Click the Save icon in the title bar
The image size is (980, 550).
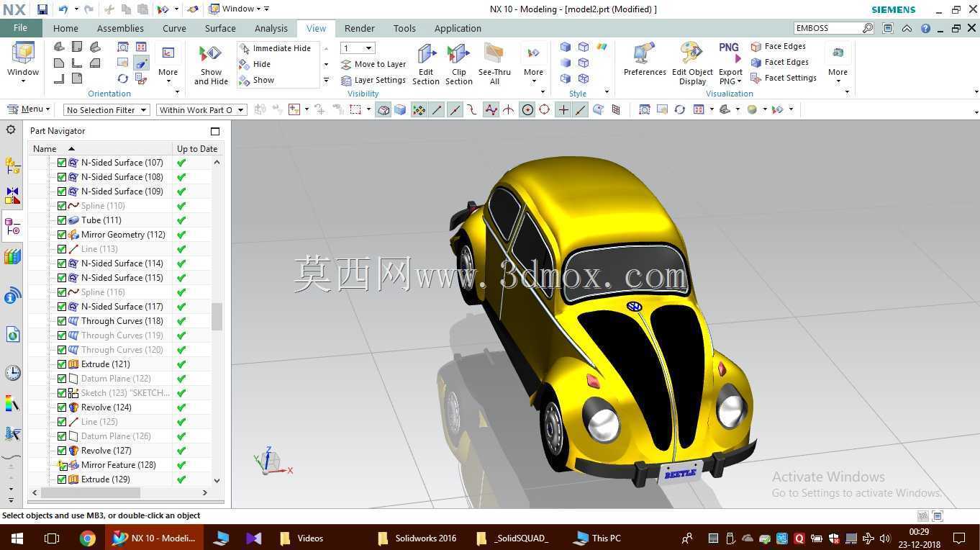42,9
